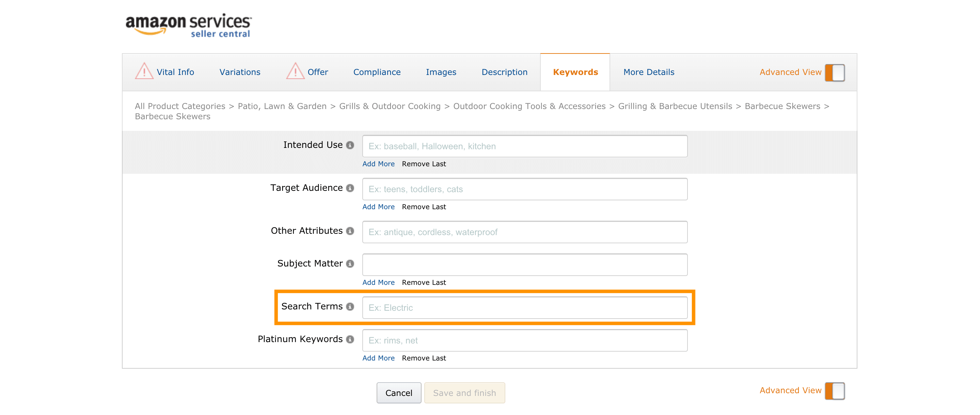Screen dimensions: 980x415
Task: Open the More Details tab
Action: click(649, 72)
